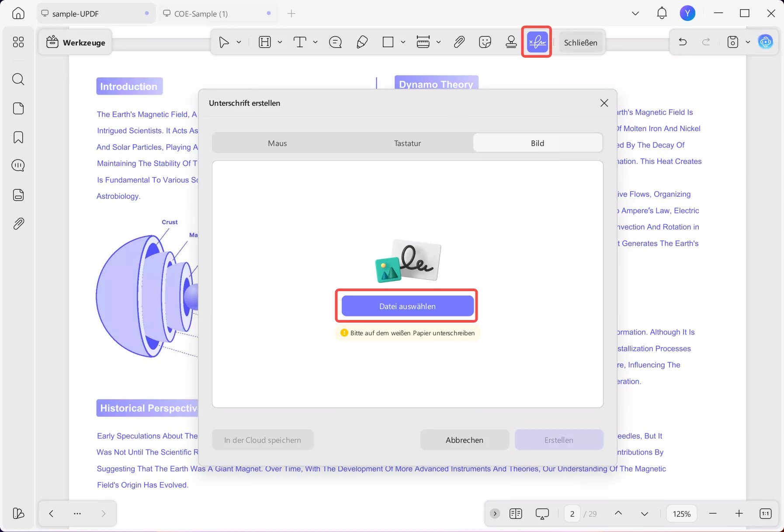This screenshot has width=784, height=532.
Task: Zoom in with the plus button
Action: (x=739, y=513)
